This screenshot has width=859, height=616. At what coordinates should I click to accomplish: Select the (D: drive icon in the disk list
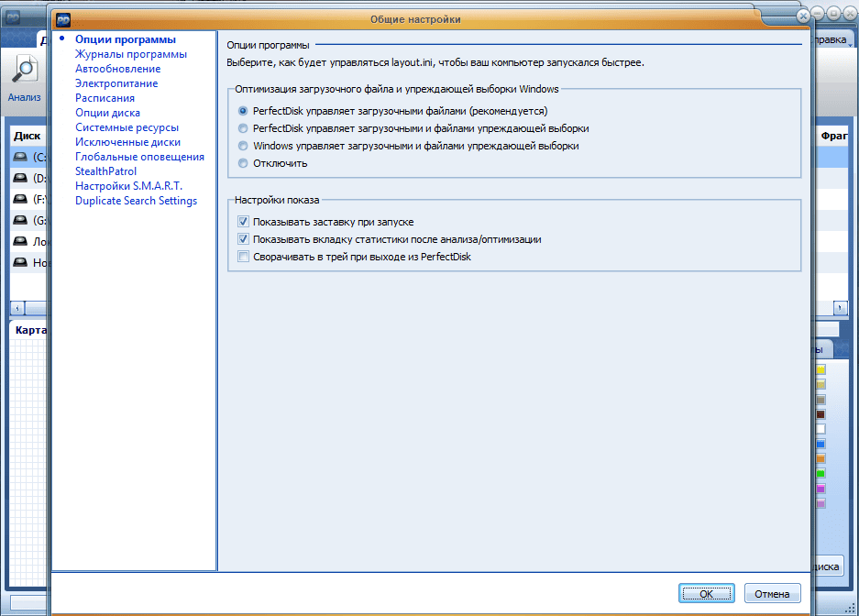pyautogui.click(x=20, y=178)
